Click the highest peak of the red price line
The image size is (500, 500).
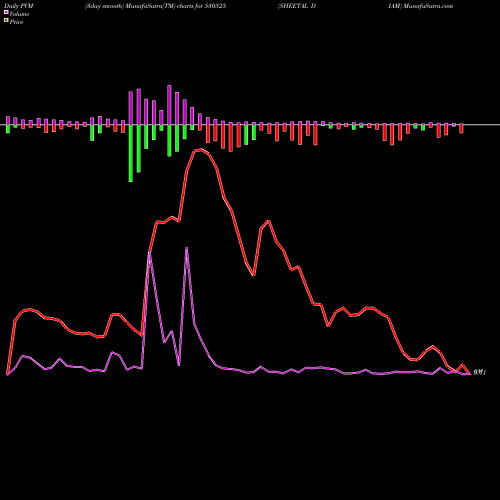point(200,150)
